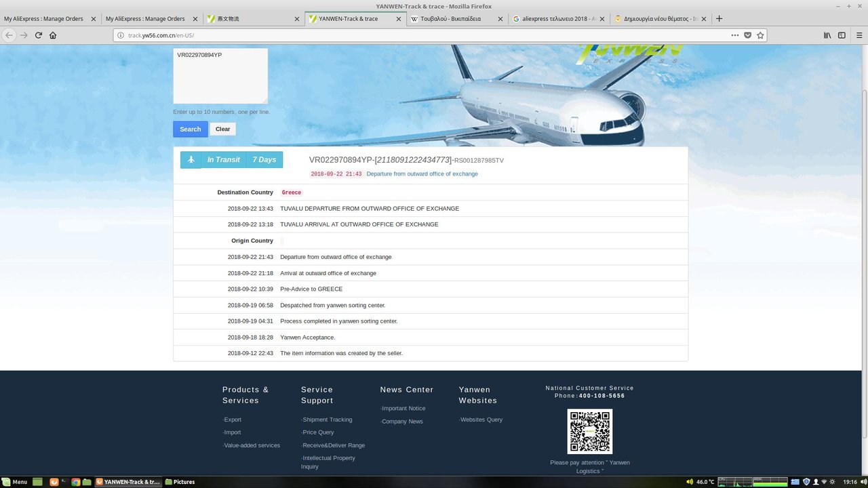Bookmark this page with the star
868x488 pixels.
point(760,35)
